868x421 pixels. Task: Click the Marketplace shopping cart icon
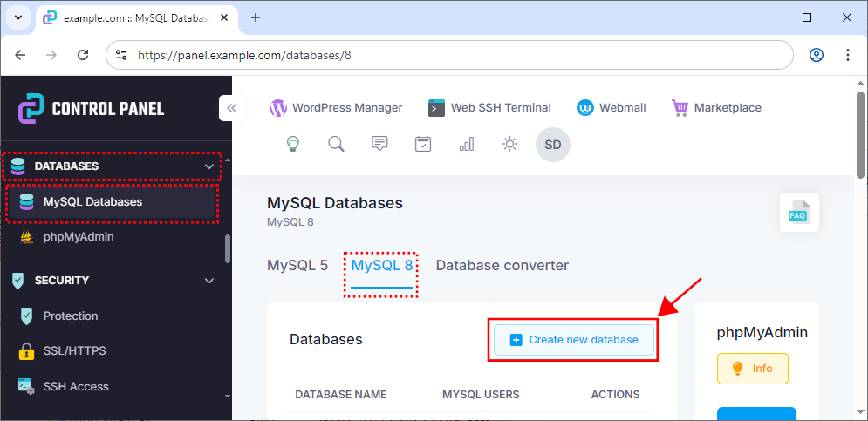point(680,108)
